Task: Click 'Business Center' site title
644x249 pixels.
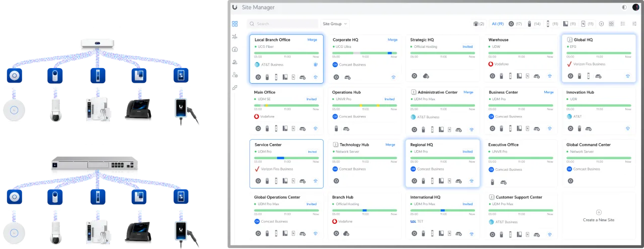Action: tap(504, 92)
